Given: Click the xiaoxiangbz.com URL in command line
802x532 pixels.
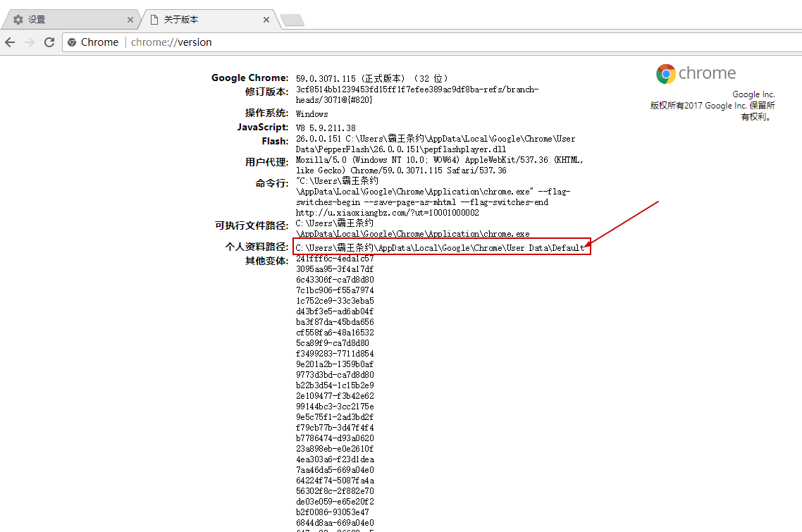Looking at the screenshot, I should [387, 213].
